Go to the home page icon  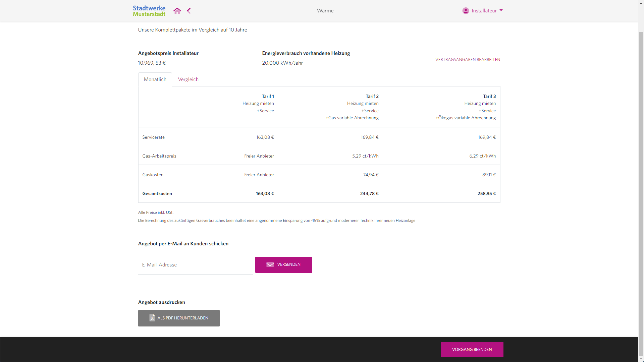[177, 11]
